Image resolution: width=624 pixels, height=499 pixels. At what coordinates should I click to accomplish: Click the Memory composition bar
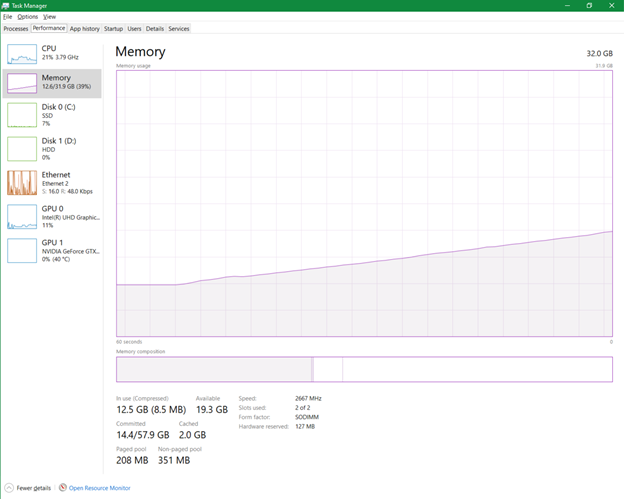tap(363, 369)
